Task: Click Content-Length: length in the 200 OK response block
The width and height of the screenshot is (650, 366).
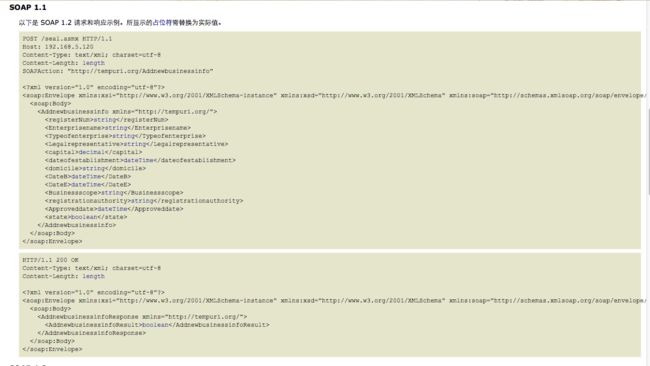Action: pos(63,276)
